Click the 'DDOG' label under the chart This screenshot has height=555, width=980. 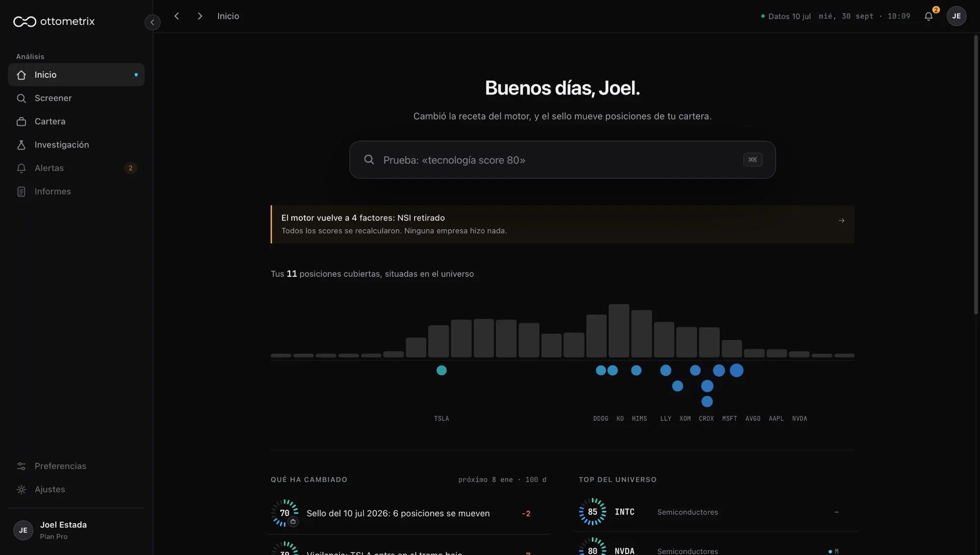click(601, 419)
